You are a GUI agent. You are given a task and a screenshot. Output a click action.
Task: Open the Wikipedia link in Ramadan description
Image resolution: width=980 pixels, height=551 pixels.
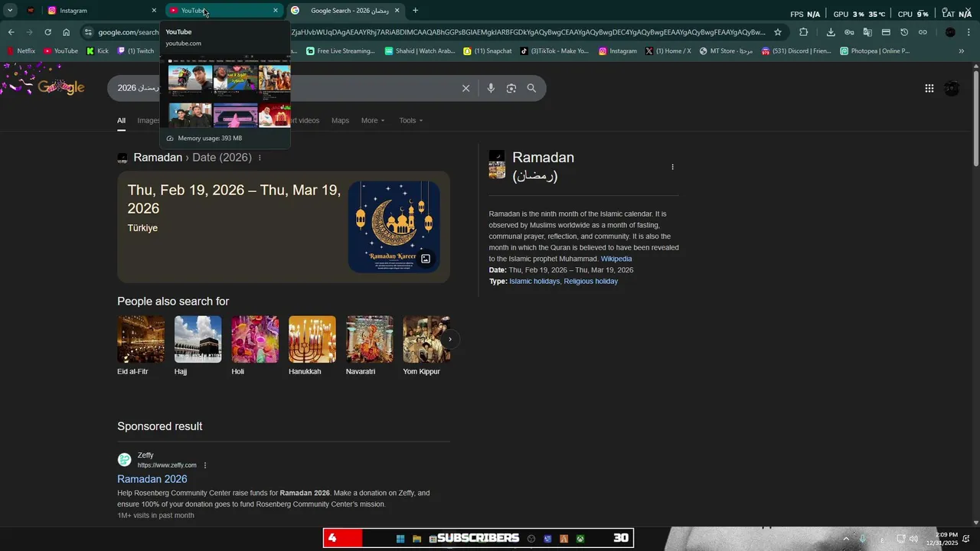click(616, 259)
